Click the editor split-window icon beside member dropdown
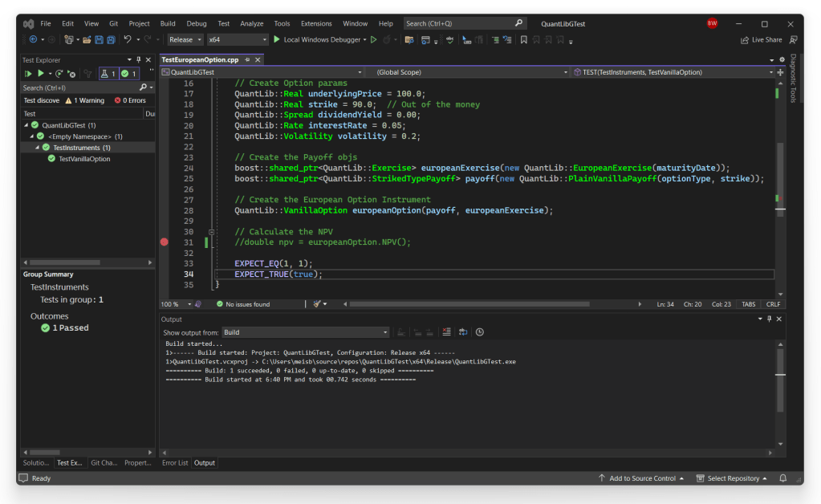This screenshot has width=821, height=504. (x=780, y=72)
